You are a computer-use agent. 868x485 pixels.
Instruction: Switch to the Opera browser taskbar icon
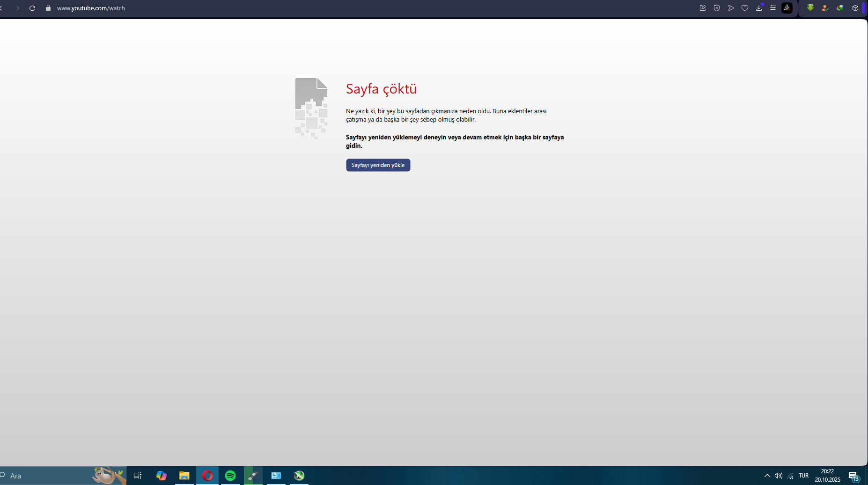coord(207,476)
